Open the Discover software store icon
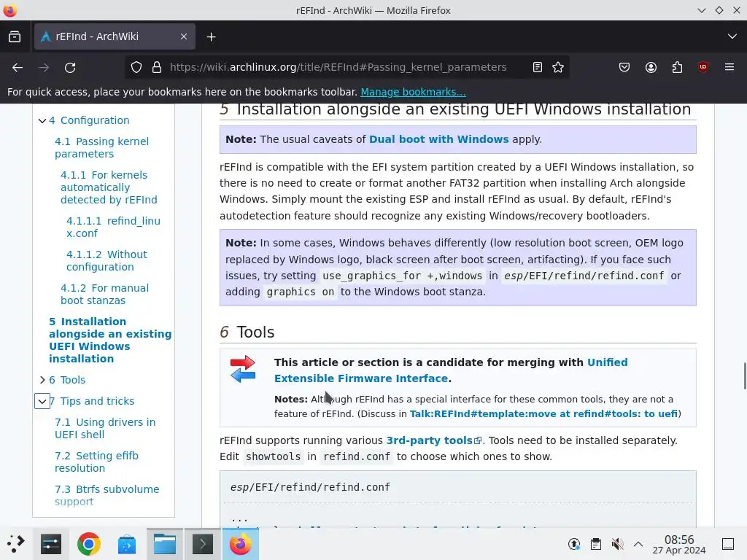747x560 pixels. click(x=127, y=544)
